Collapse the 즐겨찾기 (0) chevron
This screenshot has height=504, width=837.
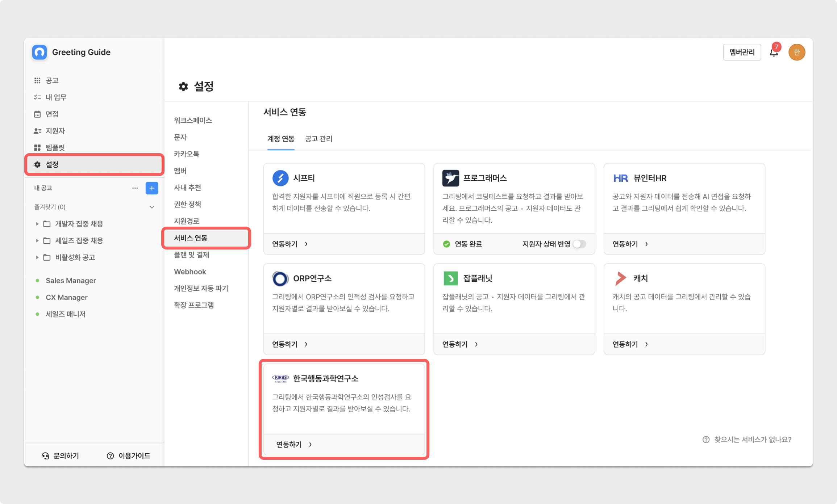coord(152,207)
